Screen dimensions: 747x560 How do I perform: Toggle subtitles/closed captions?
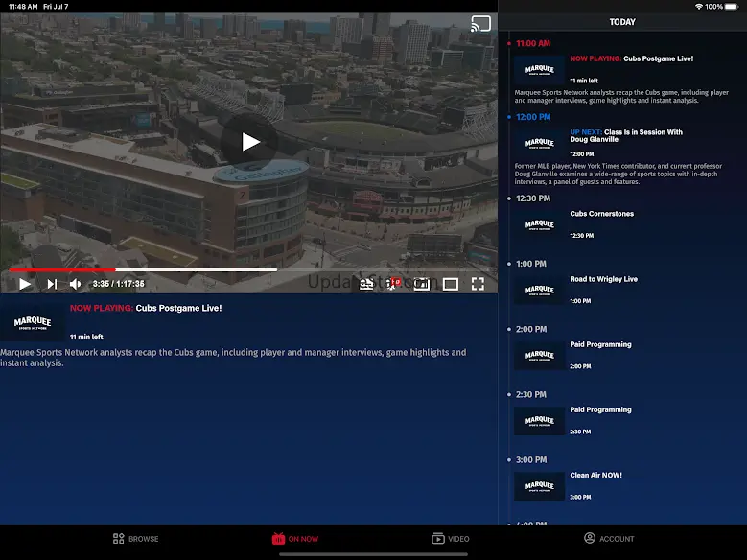click(x=366, y=284)
